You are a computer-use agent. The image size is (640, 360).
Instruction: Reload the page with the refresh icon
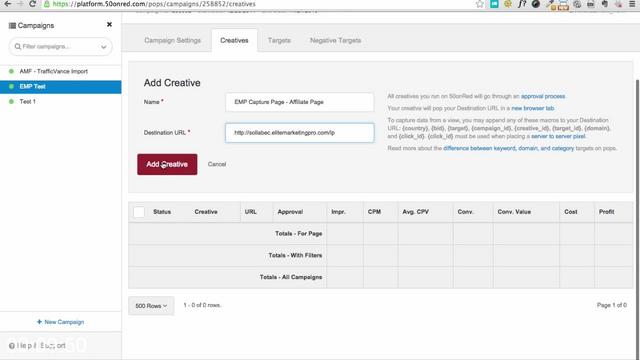click(x=33, y=4)
